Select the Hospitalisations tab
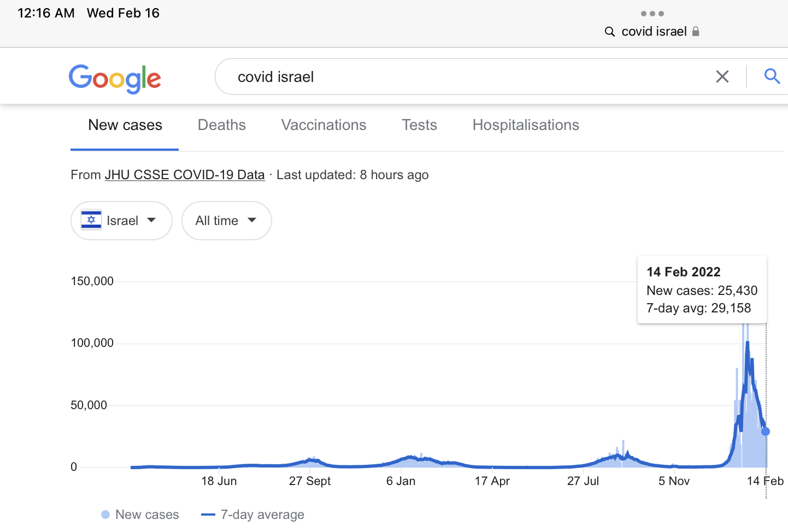 point(525,125)
